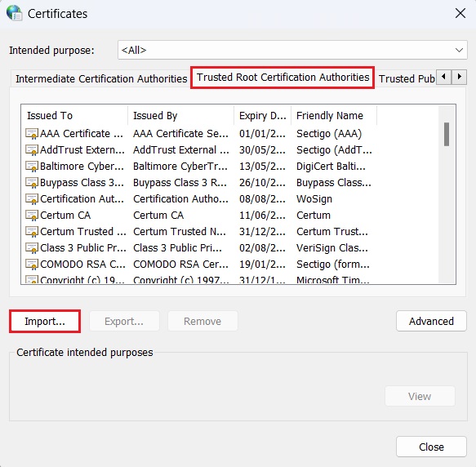
Task: Click the certificate icon beside Certum Trusted
Action: click(32, 232)
